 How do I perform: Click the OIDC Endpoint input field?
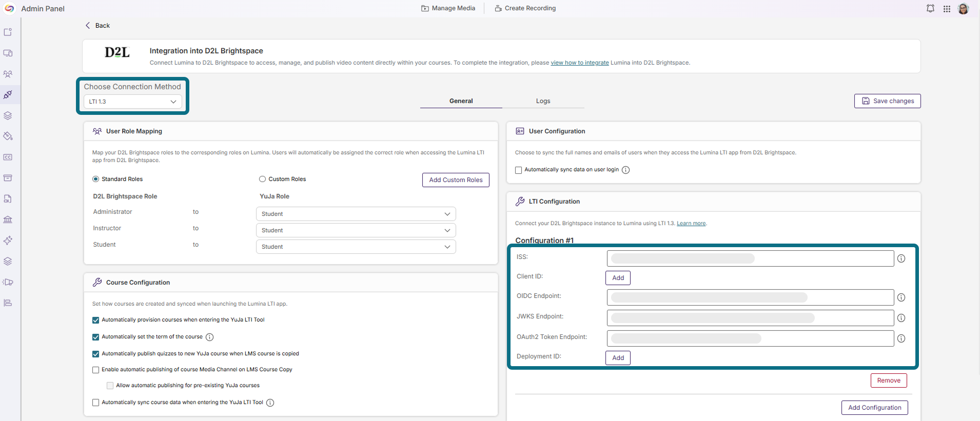click(x=750, y=297)
